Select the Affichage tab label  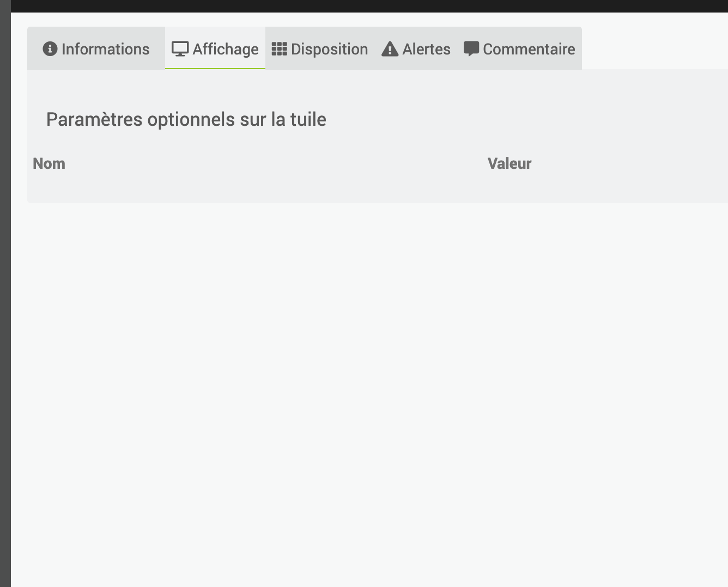(x=226, y=49)
